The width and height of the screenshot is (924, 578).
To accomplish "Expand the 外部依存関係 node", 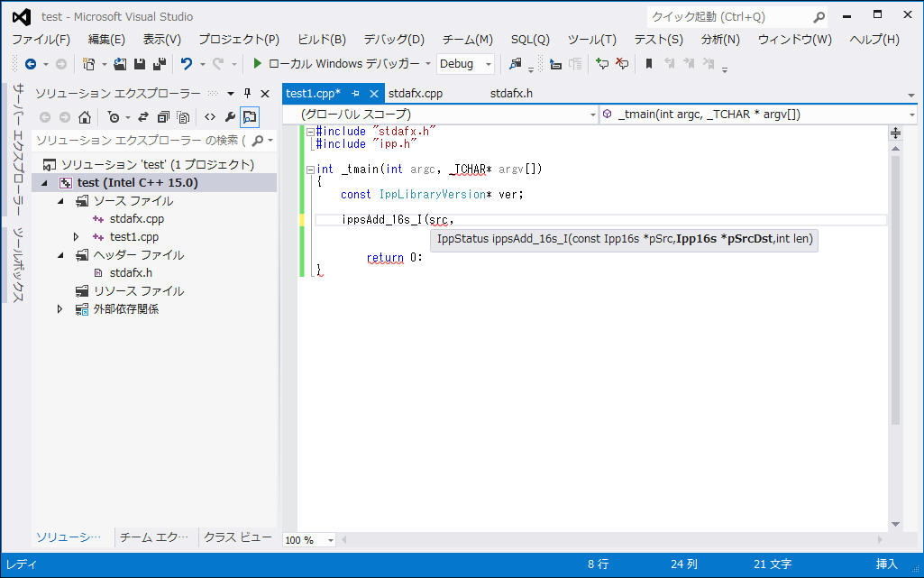I will [x=59, y=308].
